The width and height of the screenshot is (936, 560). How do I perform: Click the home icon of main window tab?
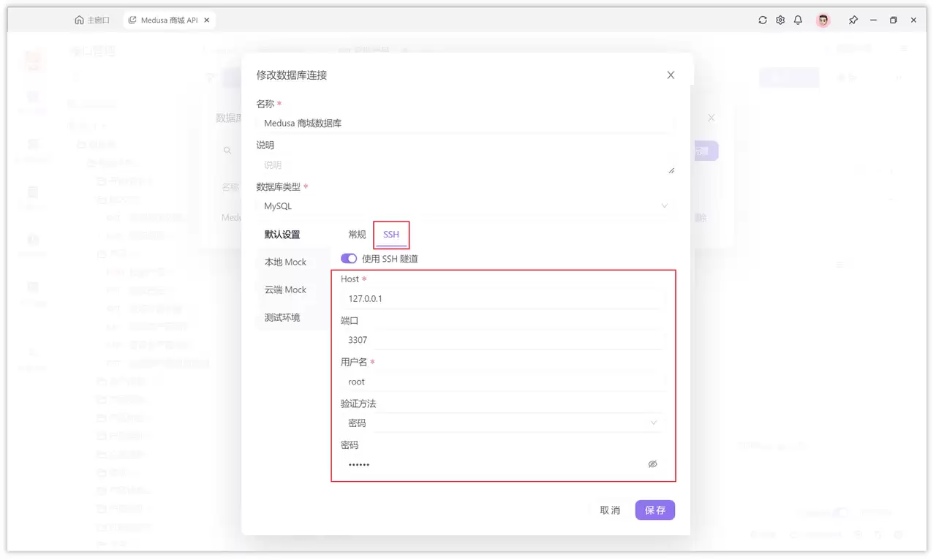coord(79,20)
